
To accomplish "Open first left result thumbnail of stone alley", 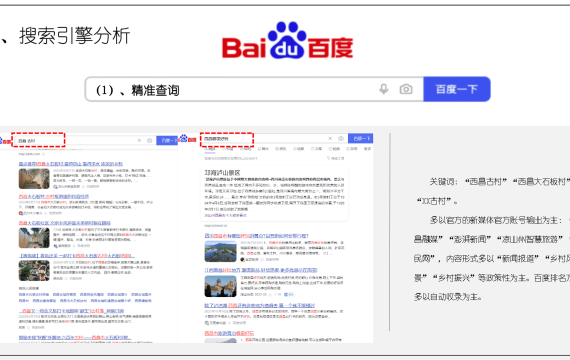I will click(34, 179).
